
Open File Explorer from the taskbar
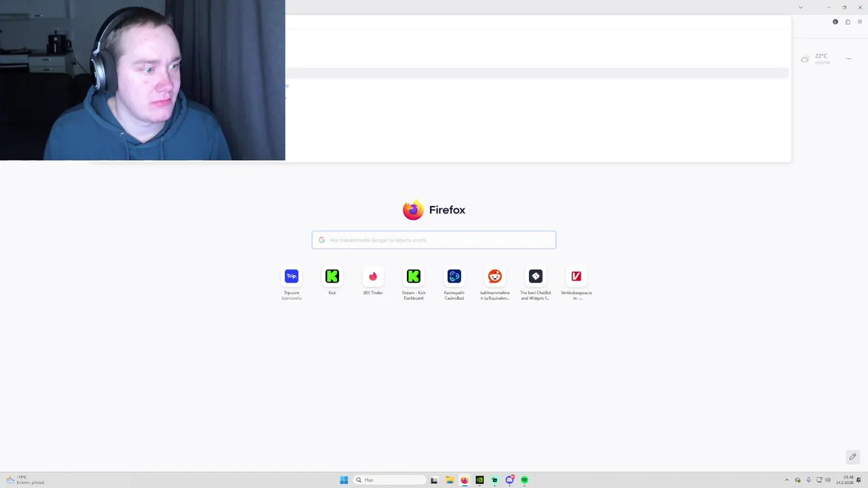coord(449,480)
